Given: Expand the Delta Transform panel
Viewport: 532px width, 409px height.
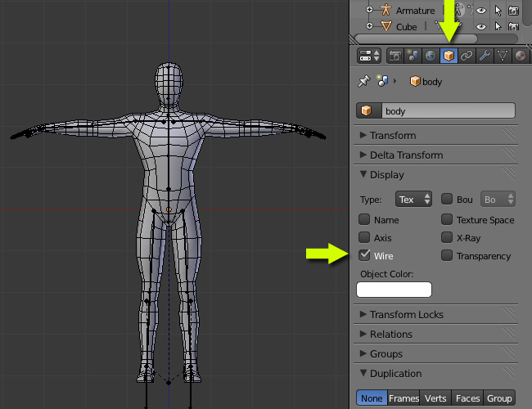Looking at the screenshot, I should pos(435,155).
